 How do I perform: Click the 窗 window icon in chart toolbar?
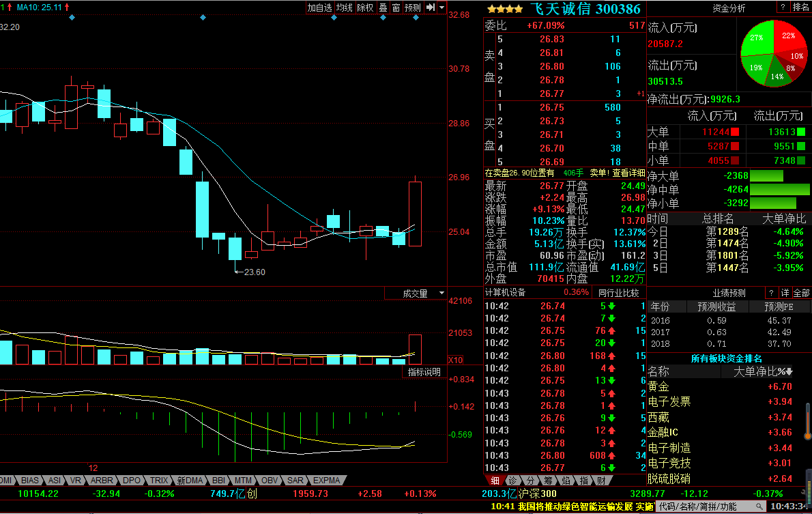pos(396,8)
